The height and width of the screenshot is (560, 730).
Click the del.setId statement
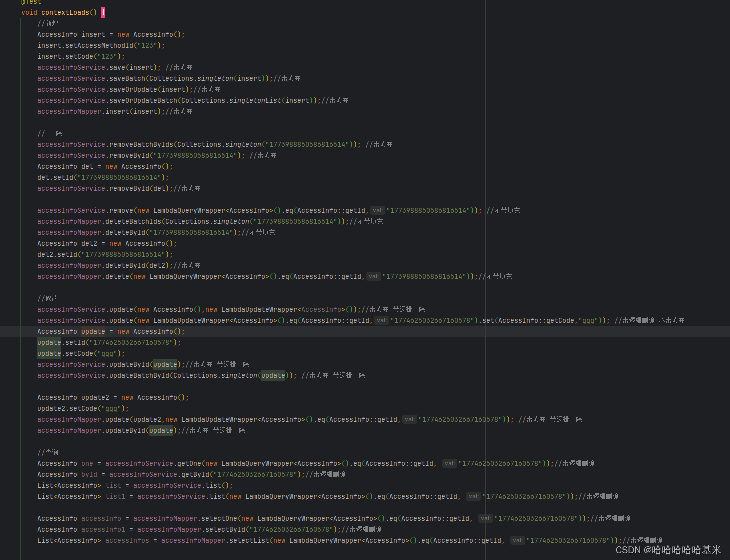coord(103,177)
